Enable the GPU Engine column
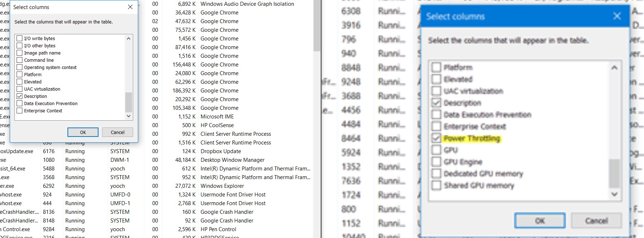 [436, 162]
